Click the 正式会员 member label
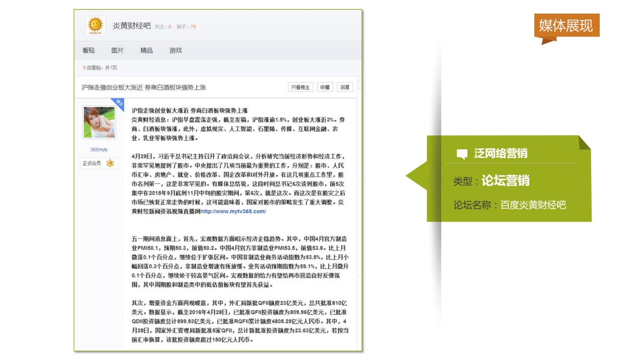 92,163
